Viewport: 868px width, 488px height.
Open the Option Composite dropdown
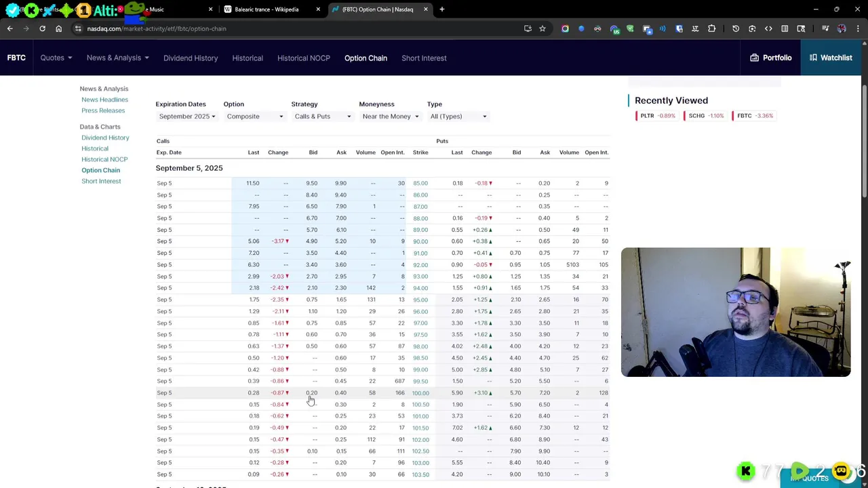pos(254,117)
